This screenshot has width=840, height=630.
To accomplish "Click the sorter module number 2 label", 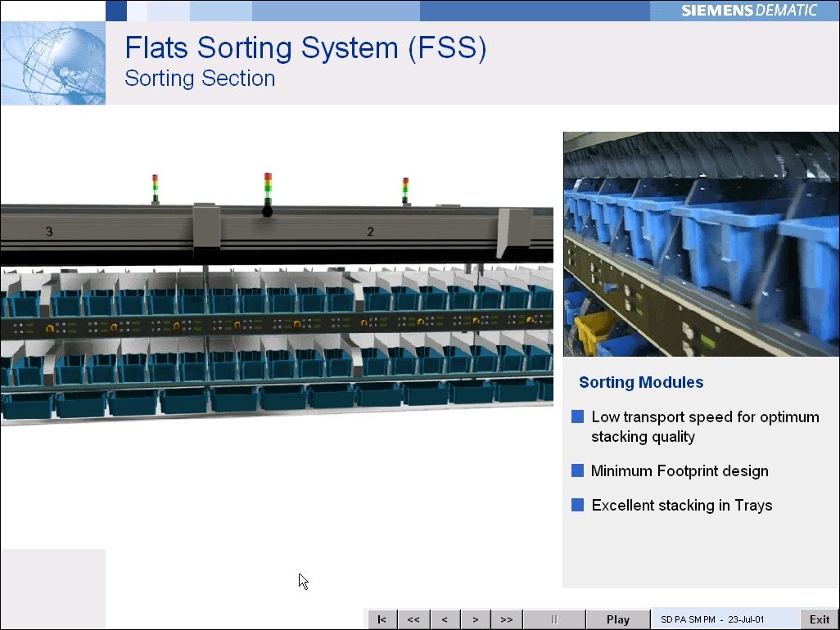I will 370,232.
